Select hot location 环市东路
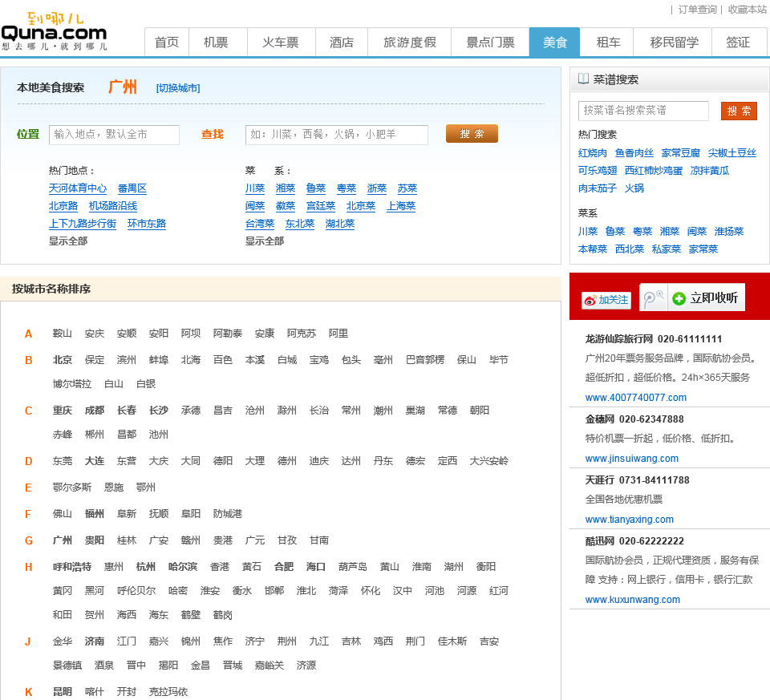 [147, 224]
